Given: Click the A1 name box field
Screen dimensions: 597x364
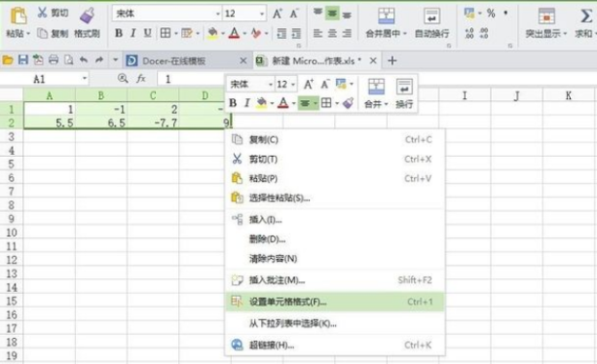Looking at the screenshot, I should [x=45, y=79].
